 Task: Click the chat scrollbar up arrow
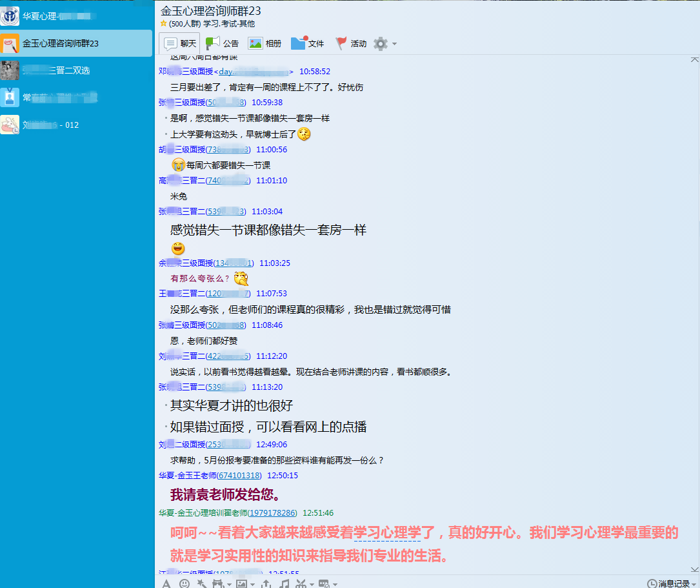[694, 59]
